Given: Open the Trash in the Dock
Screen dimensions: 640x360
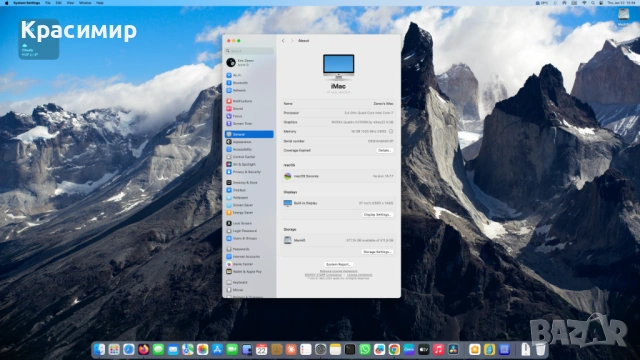Looking at the screenshot, I should coord(540,349).
